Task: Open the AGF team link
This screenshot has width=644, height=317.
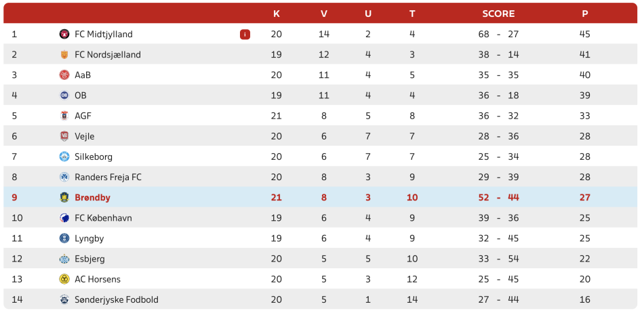Action: (x=83, y=116)
